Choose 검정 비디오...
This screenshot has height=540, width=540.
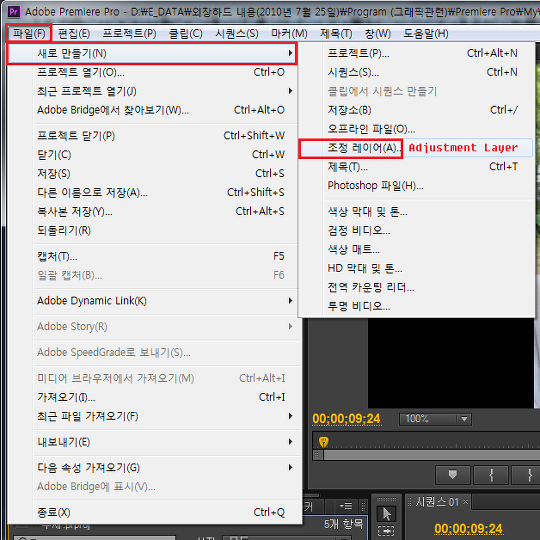pyautogui.click(x=416, y=230)
